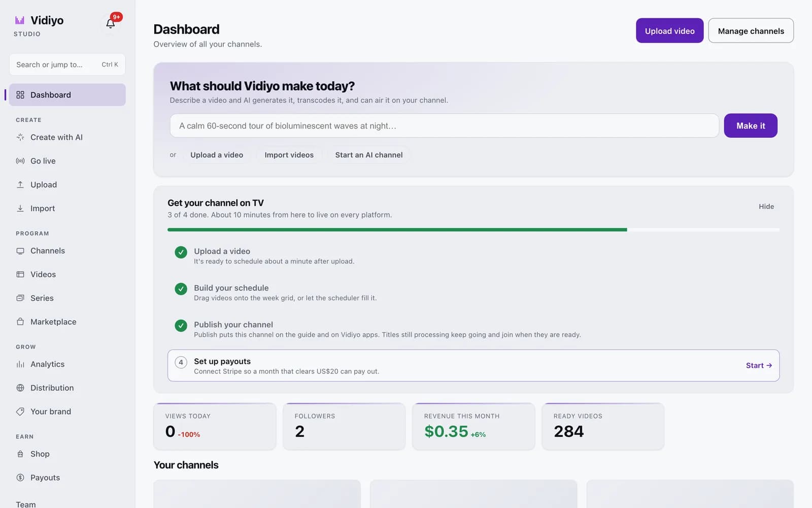
Task: Click the Search or jump to field
Action: pyautogui.click(x=67, y=65)
